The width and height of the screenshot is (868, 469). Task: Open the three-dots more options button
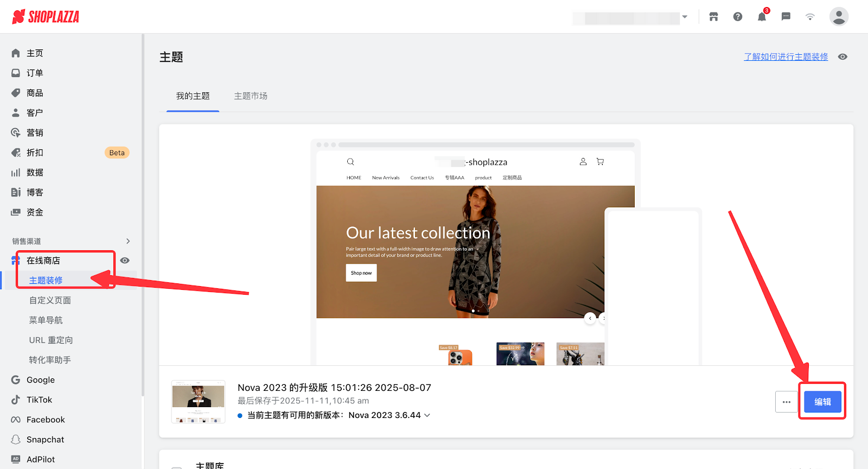[786, 402]
